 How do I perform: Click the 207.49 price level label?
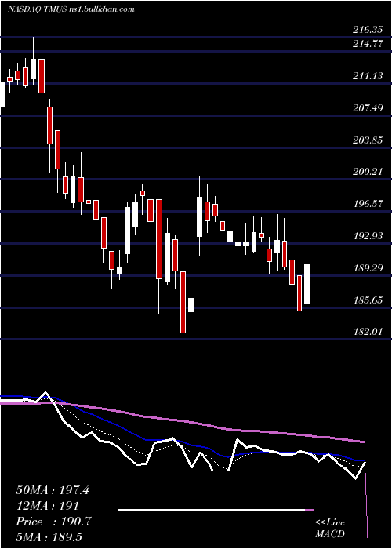coord(367,108)
